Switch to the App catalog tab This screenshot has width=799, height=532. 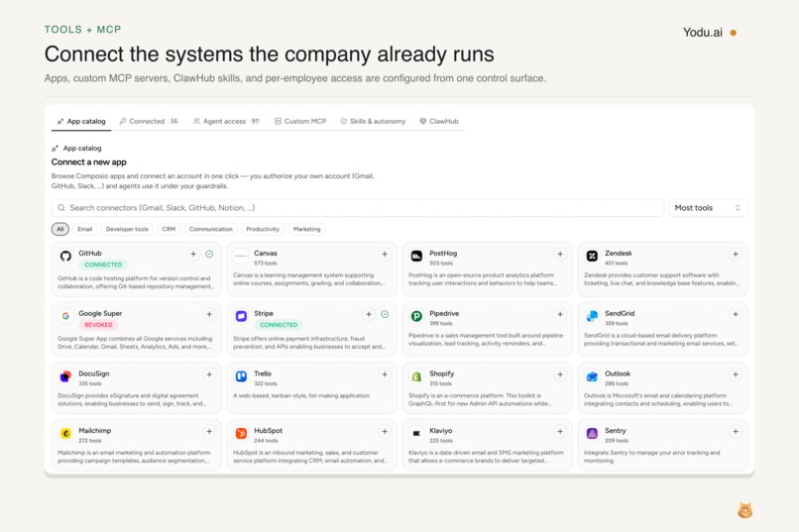[x=81, y=121]
